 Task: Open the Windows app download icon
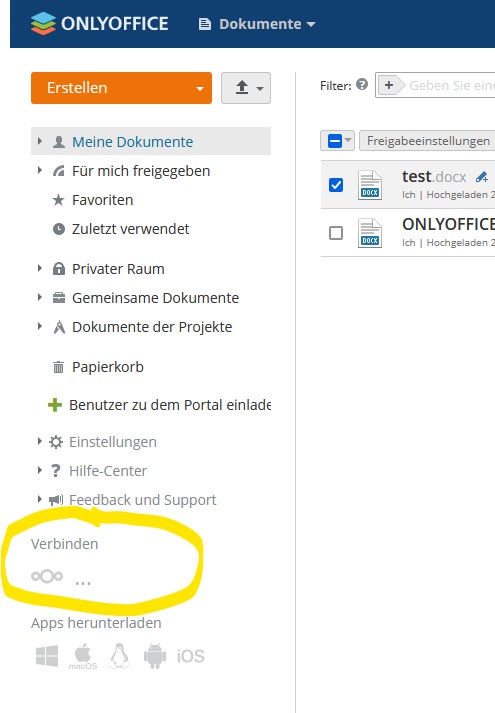tap(47, 656)
